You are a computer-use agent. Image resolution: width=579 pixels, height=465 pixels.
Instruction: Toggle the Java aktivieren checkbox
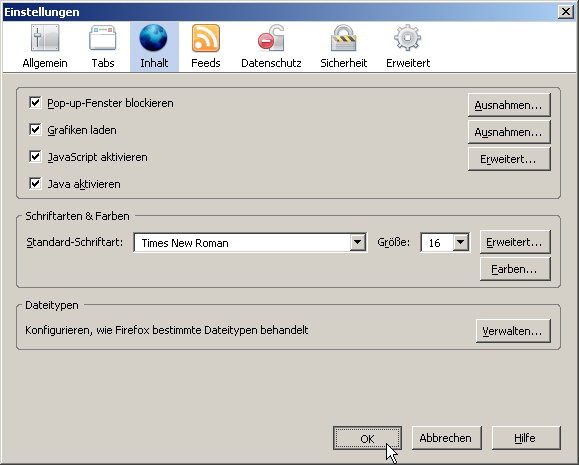(x=35, y=184)
